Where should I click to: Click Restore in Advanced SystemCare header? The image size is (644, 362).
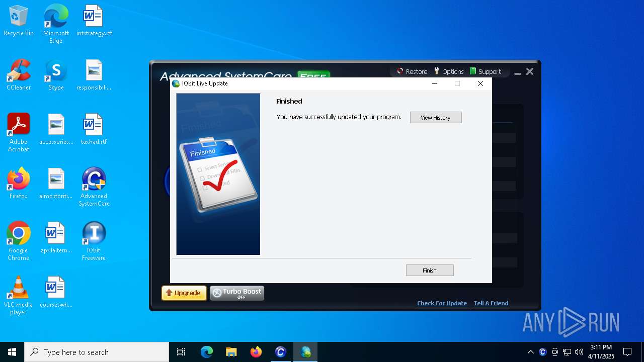tap(412, 71)
